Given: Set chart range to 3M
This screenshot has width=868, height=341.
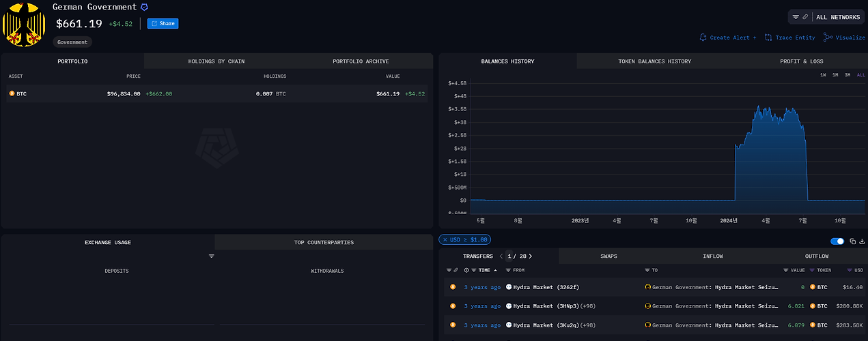Looking at the screenshot, I should (848, 75).
